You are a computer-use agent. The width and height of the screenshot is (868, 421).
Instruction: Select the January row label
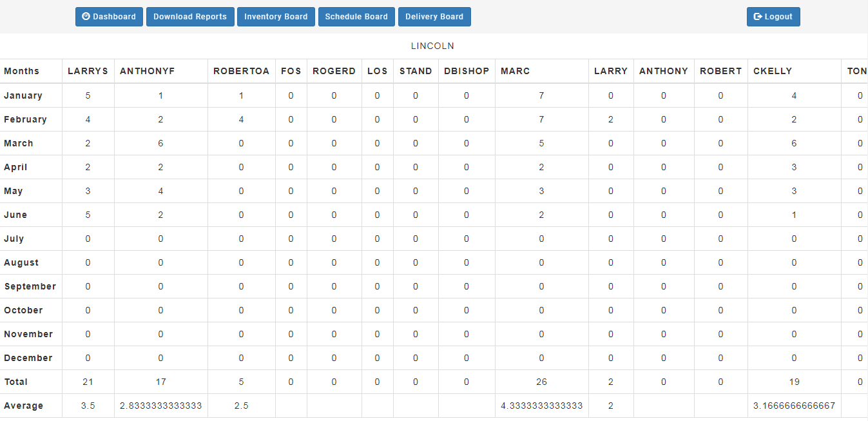(23, 95)
